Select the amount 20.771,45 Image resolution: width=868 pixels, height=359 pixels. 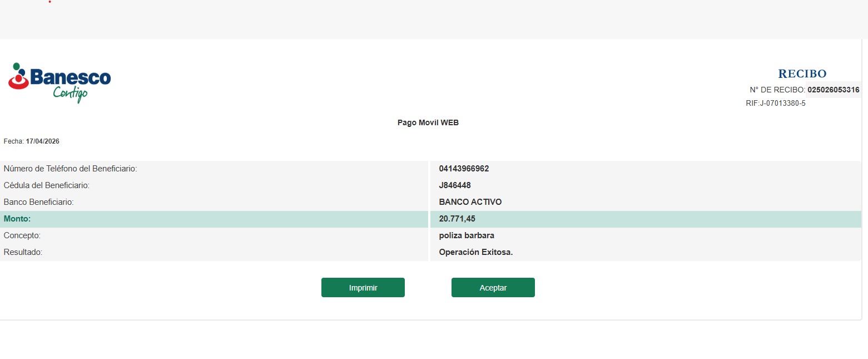457,219
